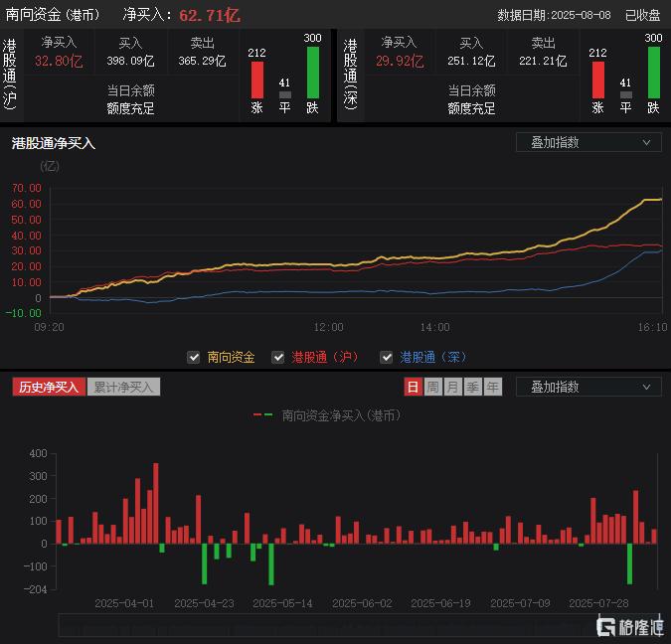This screenshot has width=671, height=644.
Task: Switch to the quarterly 季 period tab
Action: pyautogui.click(x=473, y=387)
